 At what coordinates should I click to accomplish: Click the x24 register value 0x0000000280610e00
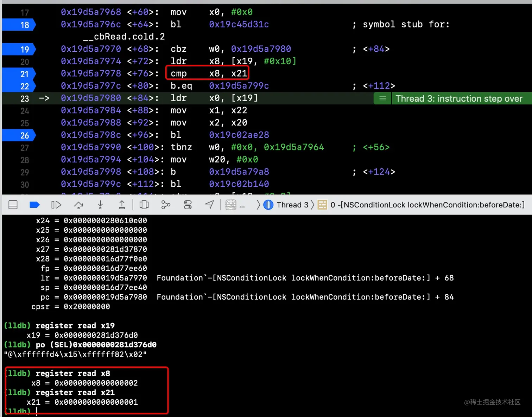(105, 220)
